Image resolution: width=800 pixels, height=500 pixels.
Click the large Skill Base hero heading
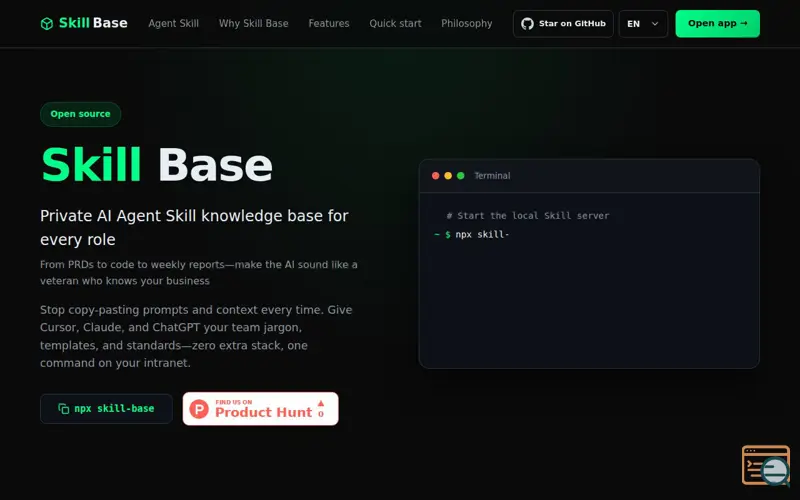(157, 165)
